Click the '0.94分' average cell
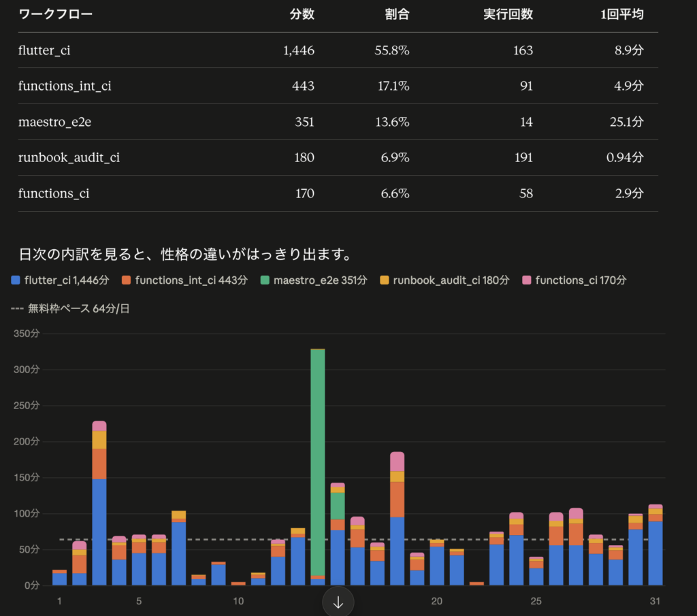The image size is (697, 616). [x=625, y=157]
